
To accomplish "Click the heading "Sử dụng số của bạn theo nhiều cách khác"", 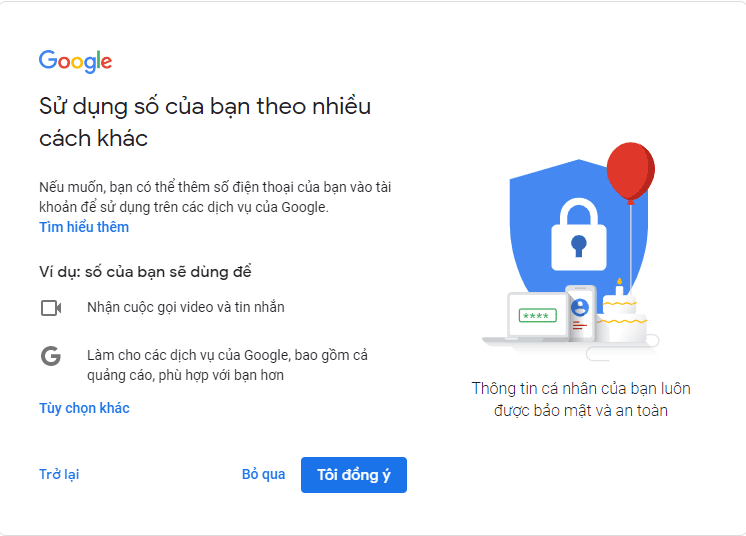I will click(x=205, y=122).
